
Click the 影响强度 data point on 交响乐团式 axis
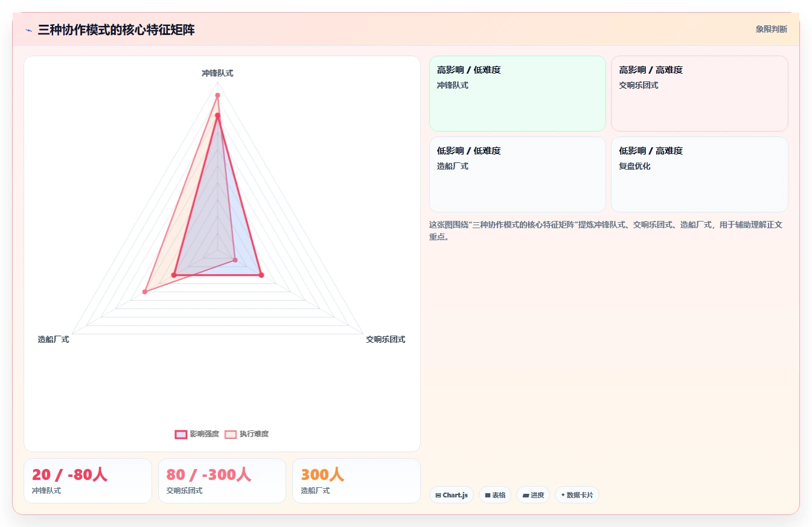pos(261,275)
